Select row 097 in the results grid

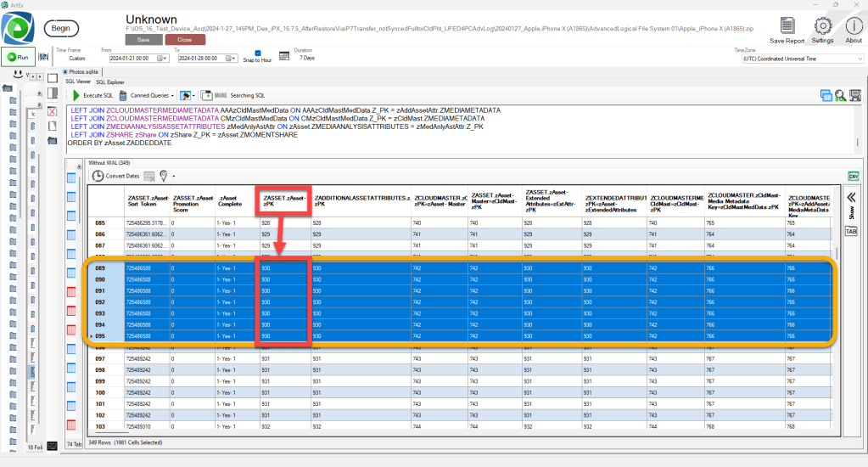100,359
